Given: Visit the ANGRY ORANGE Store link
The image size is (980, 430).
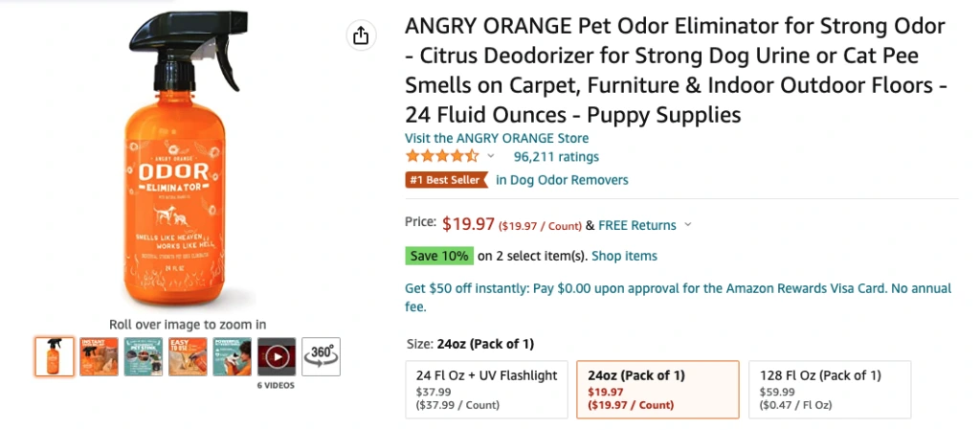Looking at the screenshot, I should [x=497, y=138].
